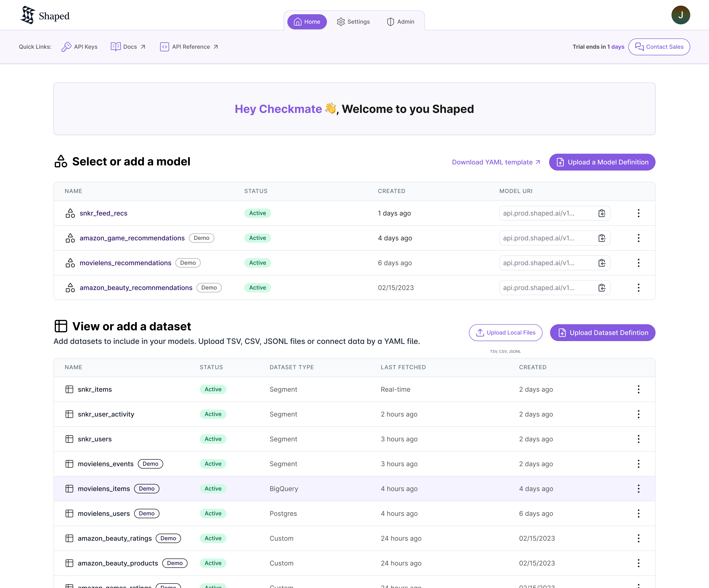Click the table icon beside snkr_user_activity

(x=69, y=414)
